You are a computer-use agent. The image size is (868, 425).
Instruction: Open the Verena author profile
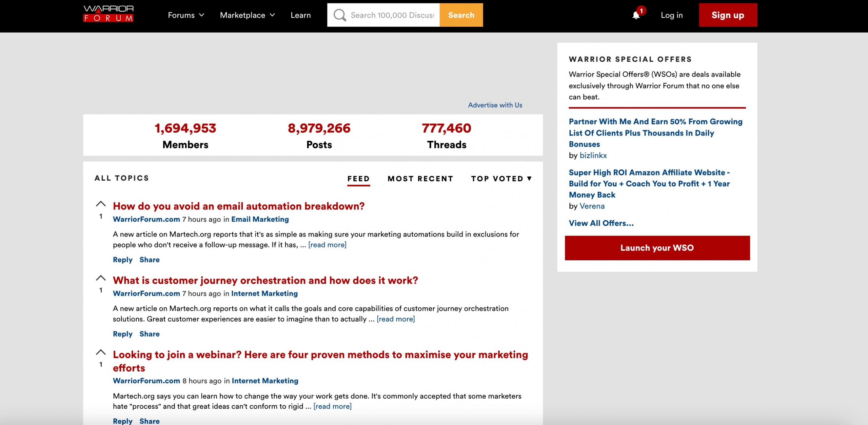click(x=592, y=206)
